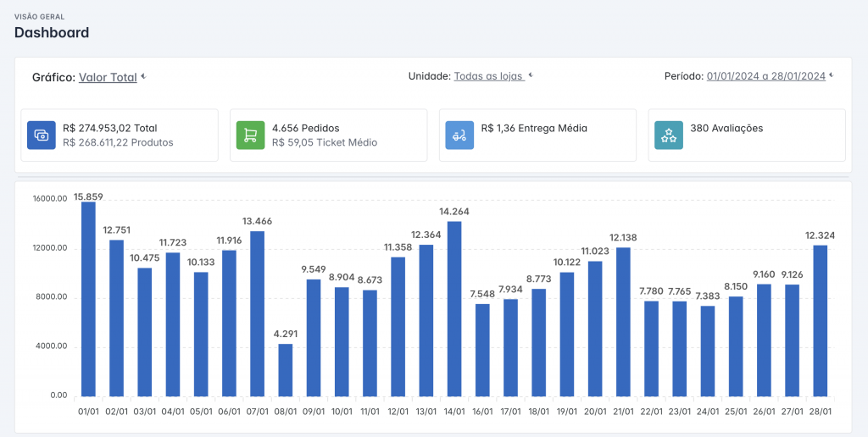Click the small arrow beside the period dates
Image resolution: width=868 pixels, height=437 pixels.
832,76
